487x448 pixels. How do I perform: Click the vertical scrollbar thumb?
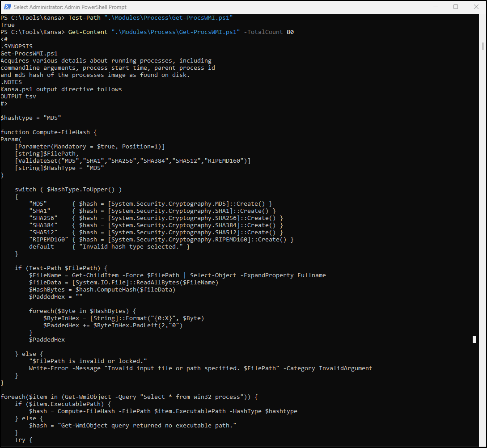pyautogui.click(x=483, y=46)
